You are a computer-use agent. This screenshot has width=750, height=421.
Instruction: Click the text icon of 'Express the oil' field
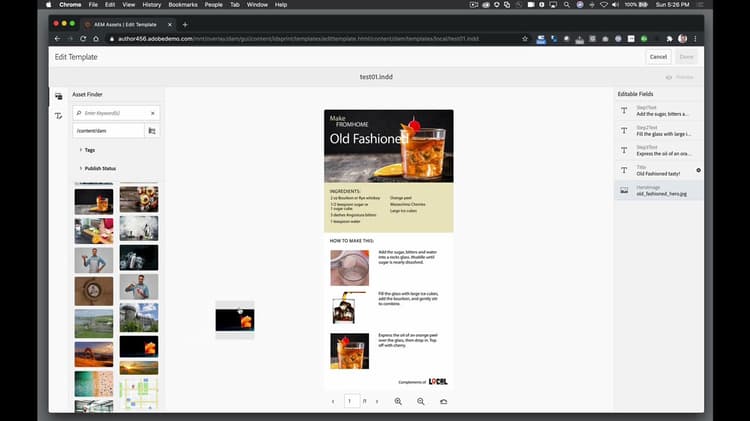click(624, 150)
